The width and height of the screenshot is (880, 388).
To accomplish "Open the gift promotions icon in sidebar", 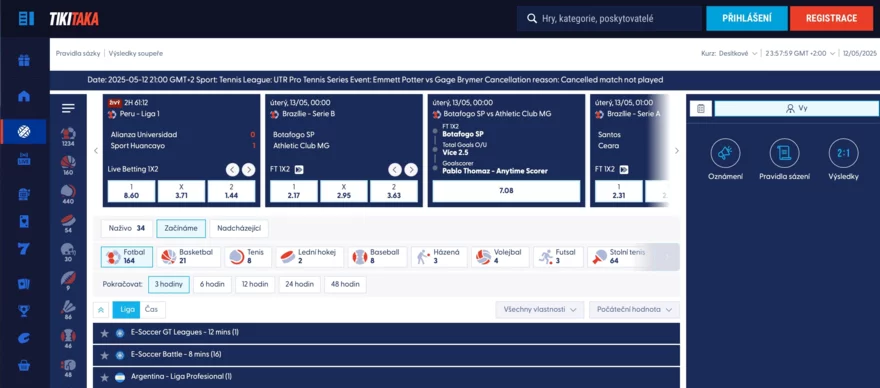I will click(x=24, y=60).
